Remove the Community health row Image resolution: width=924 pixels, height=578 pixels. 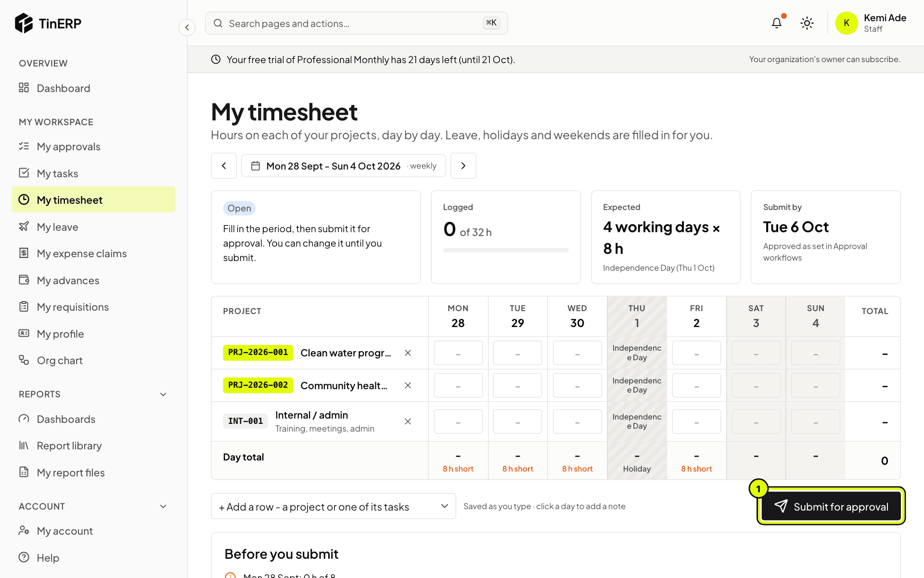click(408, 385)
